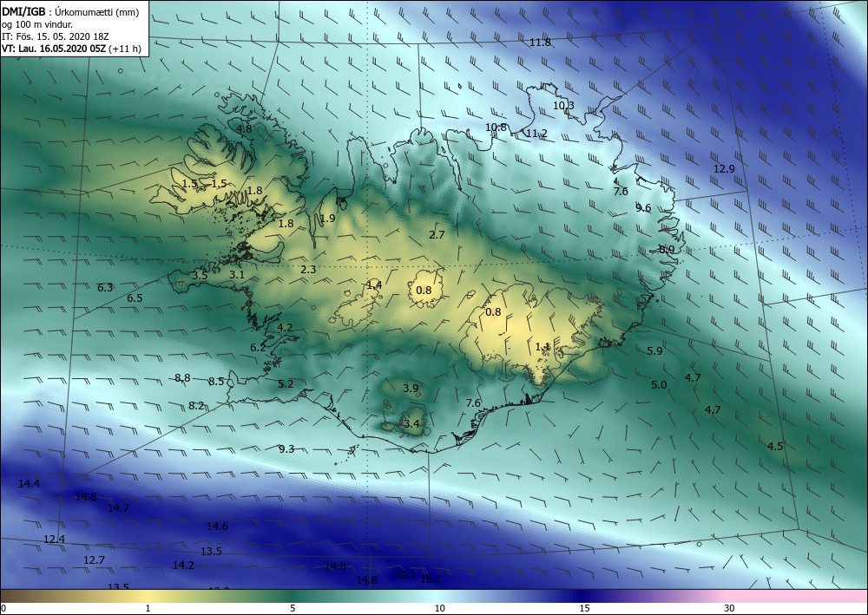Viewport: 868px width, 615px height.
Task: Click the 12.7 value on the map
Action: tap(94, 559)
